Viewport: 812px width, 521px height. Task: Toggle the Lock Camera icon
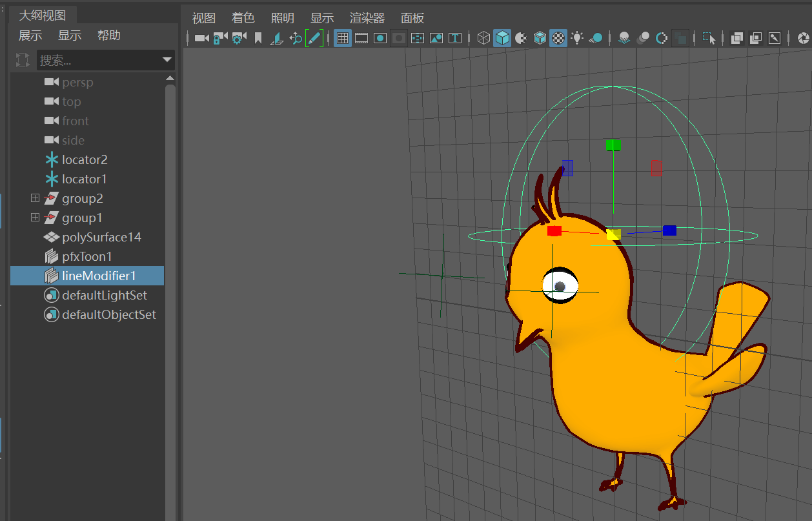pos(220,38)
